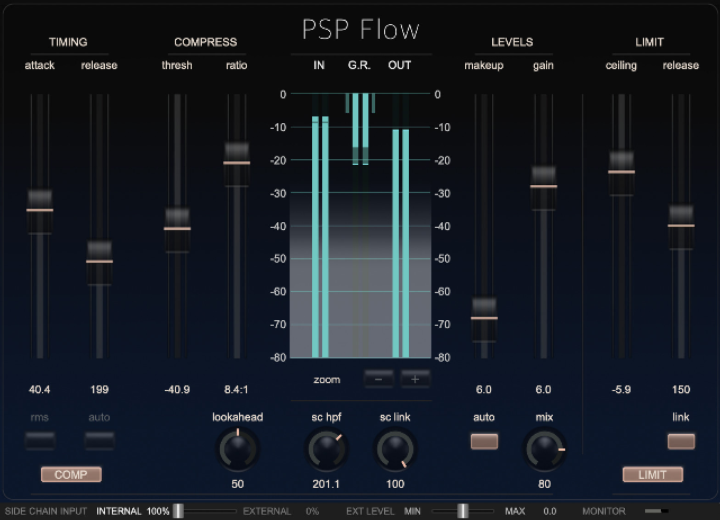This screenshot has width=720, height=520.
Task: Click the attack value 40.4
Action: pos(39,390)
